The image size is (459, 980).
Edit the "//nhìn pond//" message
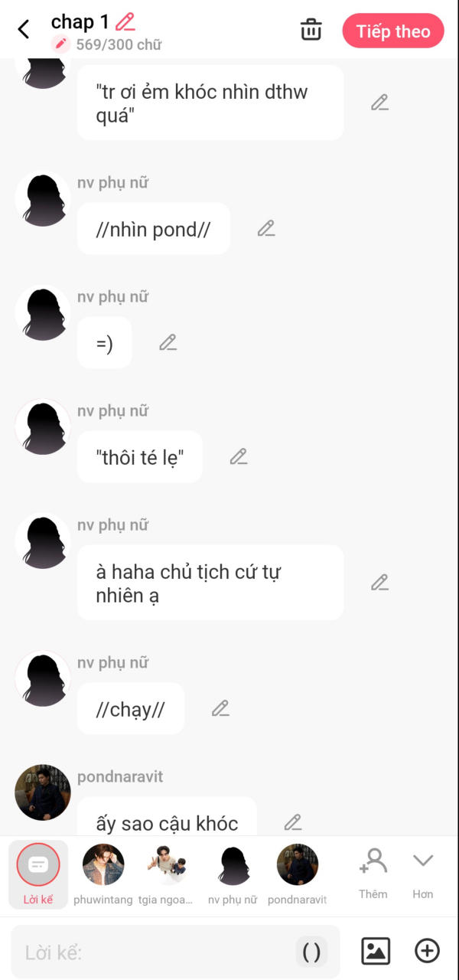266,228
